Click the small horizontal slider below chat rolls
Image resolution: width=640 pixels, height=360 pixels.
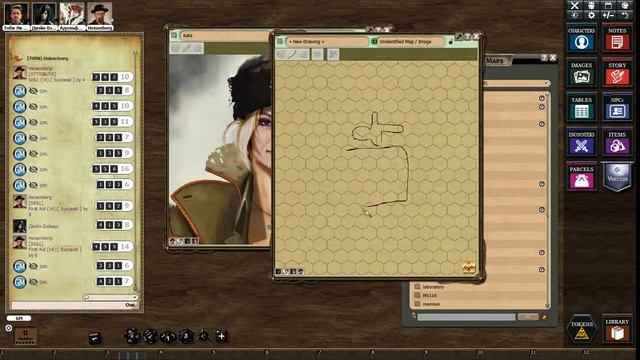(110, 298)
